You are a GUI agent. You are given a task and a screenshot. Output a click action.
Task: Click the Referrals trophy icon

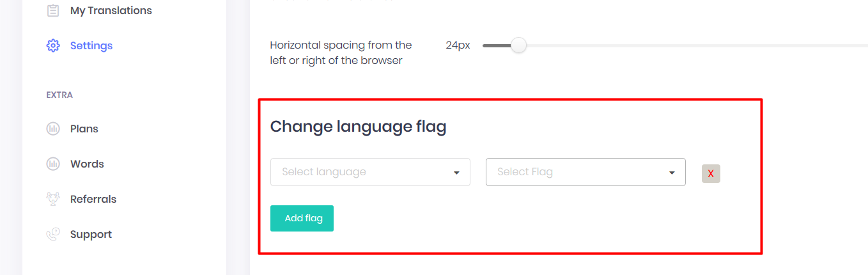pos(53,199)
